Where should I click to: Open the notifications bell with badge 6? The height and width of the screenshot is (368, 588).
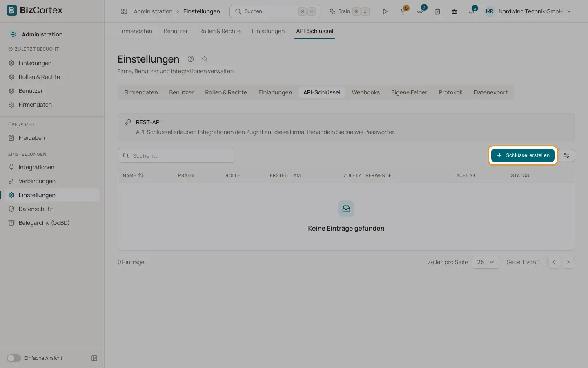point(472,11)
